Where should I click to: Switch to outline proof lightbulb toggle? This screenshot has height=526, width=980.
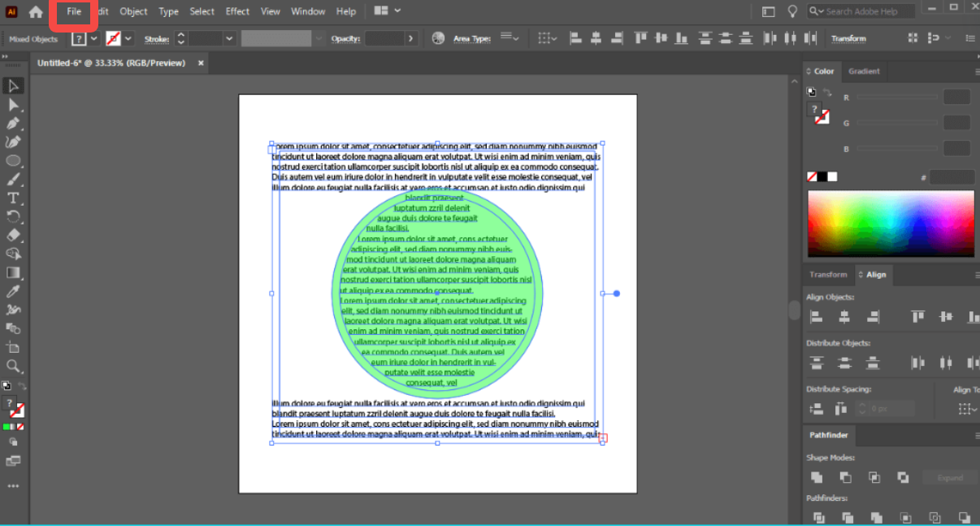point(792,11)
